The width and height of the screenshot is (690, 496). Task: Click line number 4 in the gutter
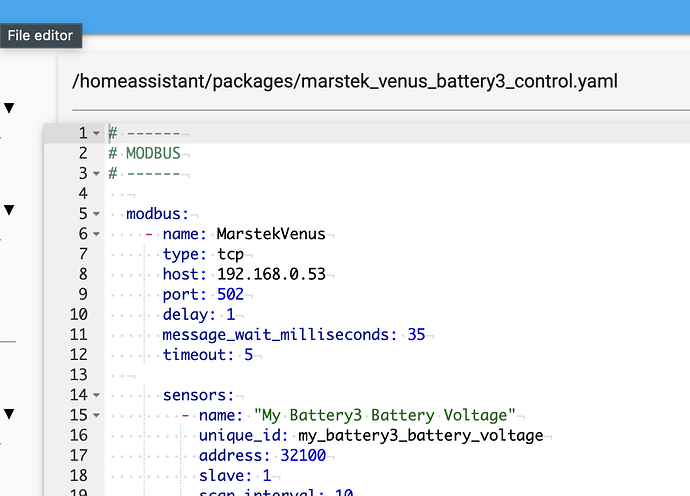point(83,194)
